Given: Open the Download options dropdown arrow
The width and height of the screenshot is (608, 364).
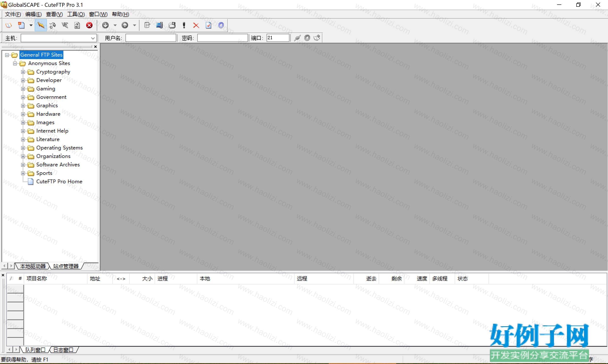Looking at the screenshot, I should pos(115,25).
